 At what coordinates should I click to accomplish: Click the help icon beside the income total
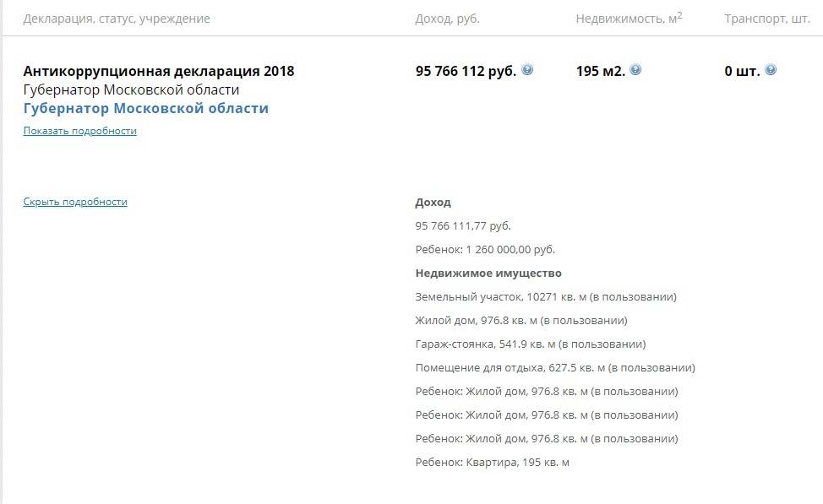tap(527, 70)
